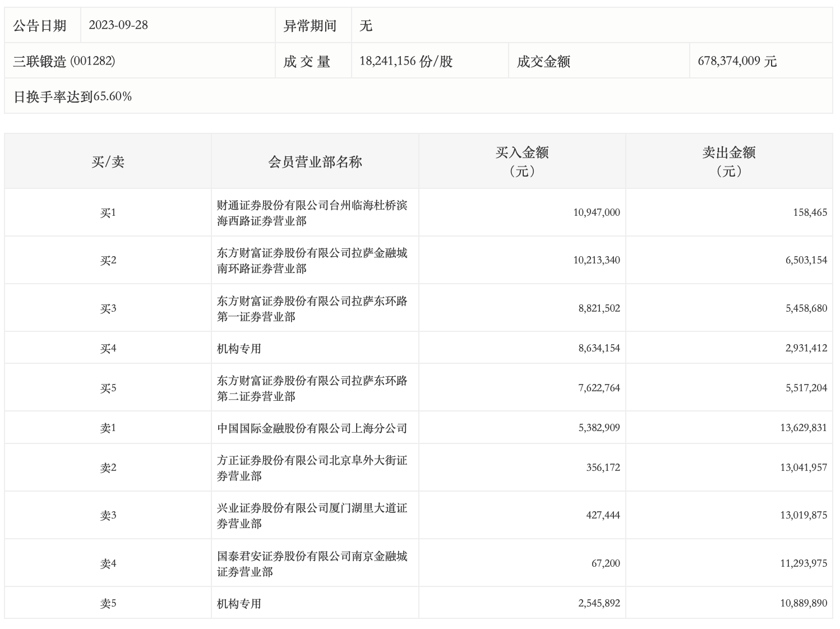Select the 东方财富证券拉萨东环路第一证券营业部 entry
Image resolution: width=840 pixels, height=629 pixels.
click(x=312, y=308)
